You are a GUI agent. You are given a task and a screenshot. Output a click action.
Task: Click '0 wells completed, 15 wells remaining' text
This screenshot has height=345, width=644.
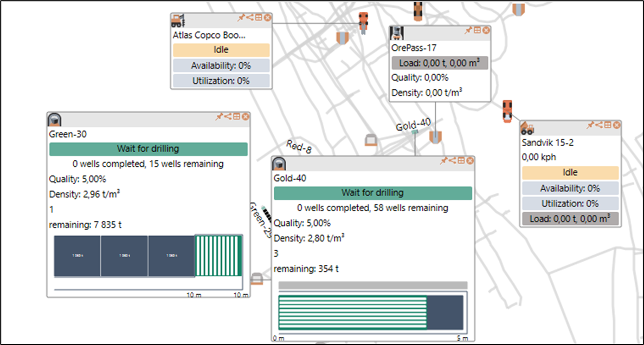tap(149, 164)
